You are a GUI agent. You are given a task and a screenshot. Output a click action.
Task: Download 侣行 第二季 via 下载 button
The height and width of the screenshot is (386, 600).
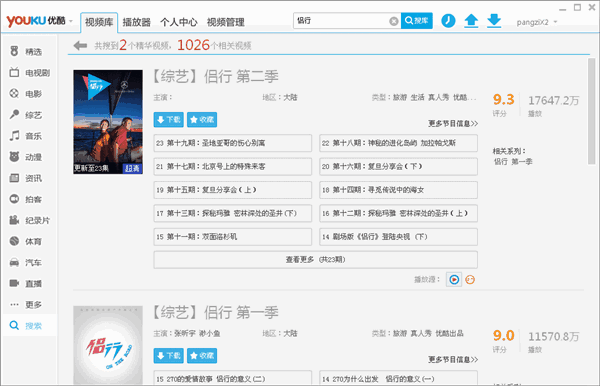(x=168, y=120)
